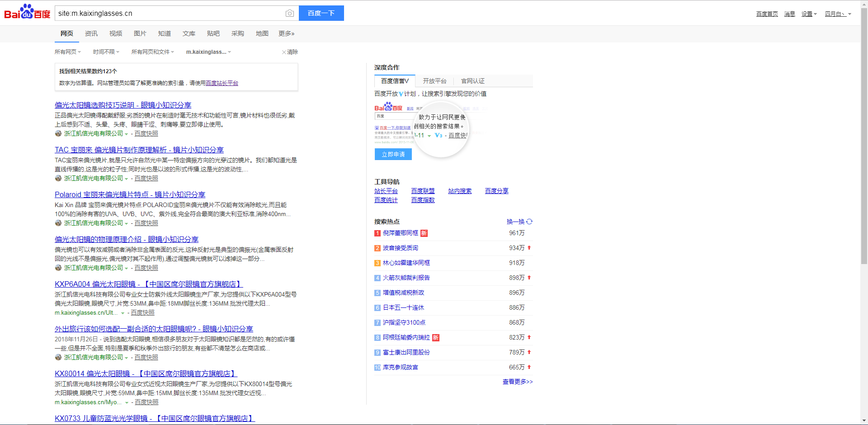Open 百度快照 of the first result
The width and height of the screenshot is (868, 425).
coord(146,134)
